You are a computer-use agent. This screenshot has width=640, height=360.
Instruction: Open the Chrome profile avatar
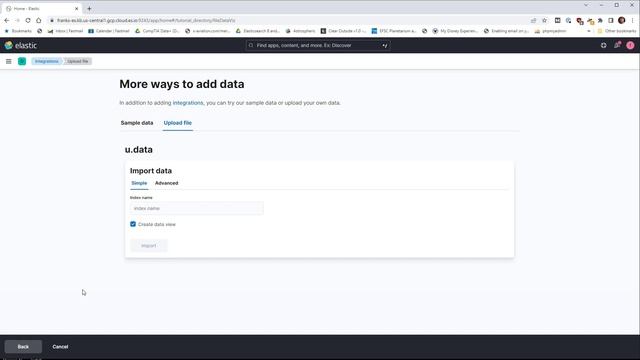click(622, 20)
